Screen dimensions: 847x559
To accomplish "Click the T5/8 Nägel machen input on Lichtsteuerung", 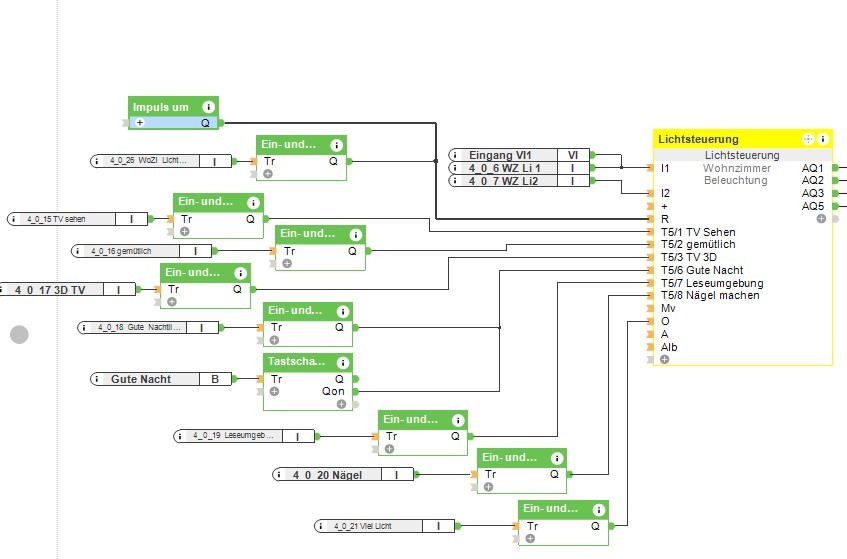I will pos(710,295).
